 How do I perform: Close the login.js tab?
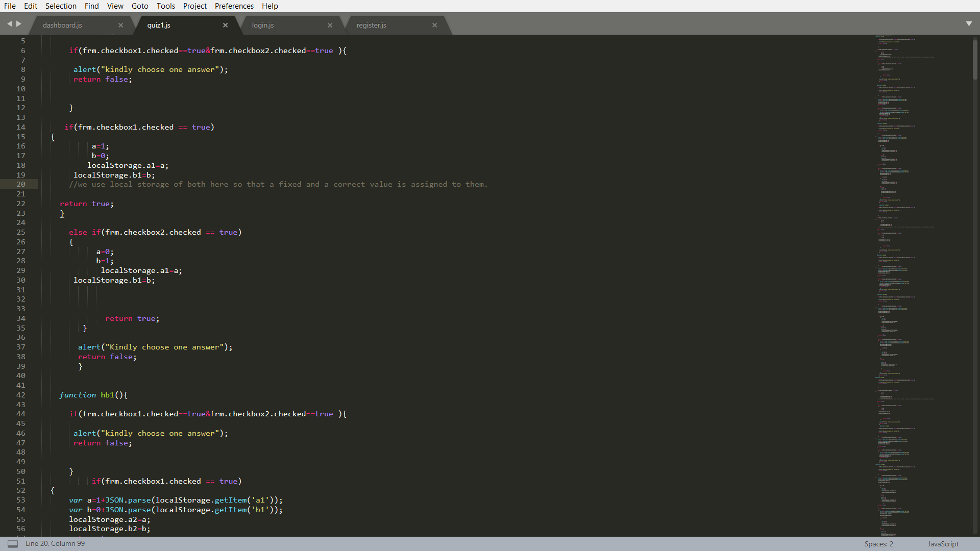pyautogui.click(x=330, y=26)
